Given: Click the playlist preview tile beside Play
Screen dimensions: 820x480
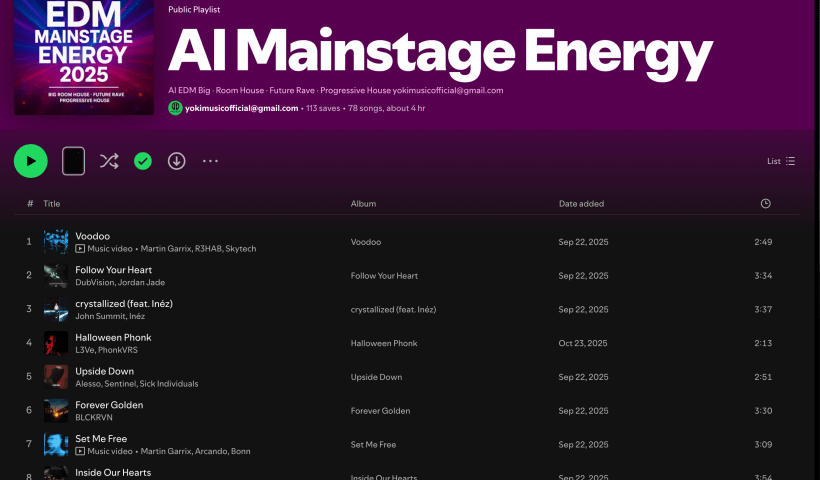Looking at the screenshot, I should click(x=73, y=161).
